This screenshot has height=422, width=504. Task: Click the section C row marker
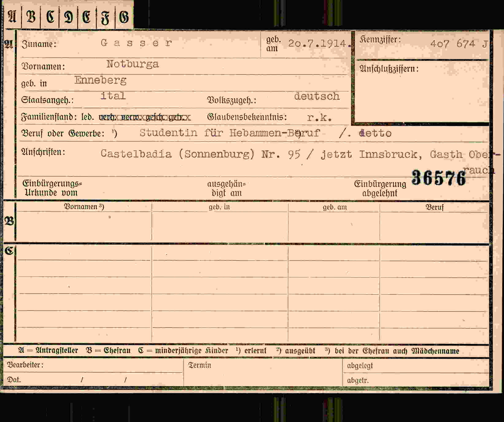(9, 251)
